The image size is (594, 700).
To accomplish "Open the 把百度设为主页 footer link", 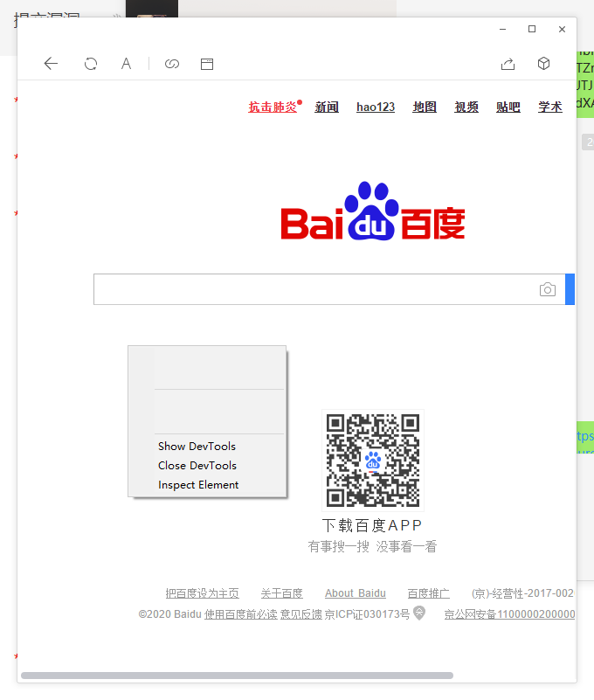I will click(202, 593).
